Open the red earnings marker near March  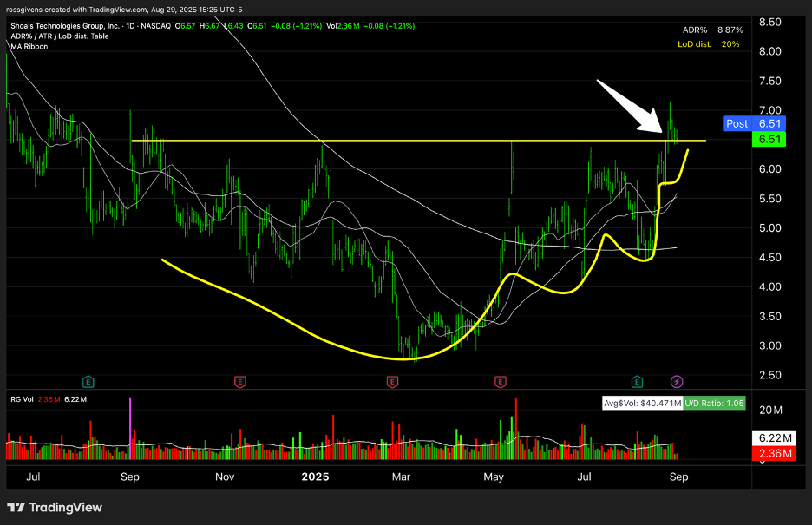(392, 381)
